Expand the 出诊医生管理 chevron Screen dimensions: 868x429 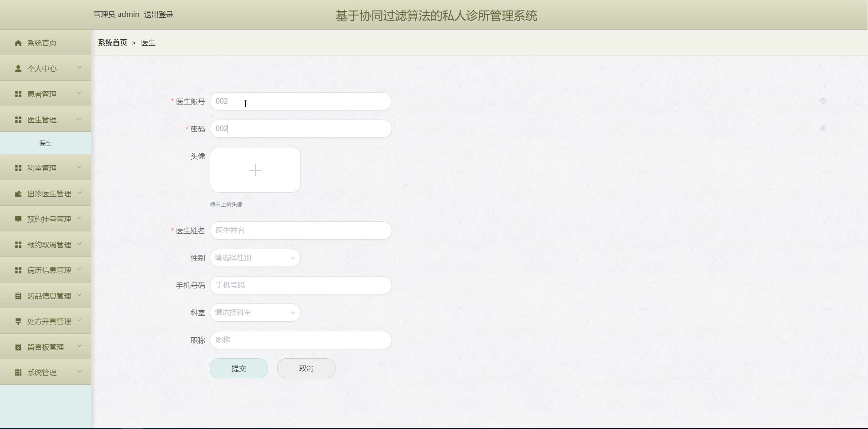[79, 193]
